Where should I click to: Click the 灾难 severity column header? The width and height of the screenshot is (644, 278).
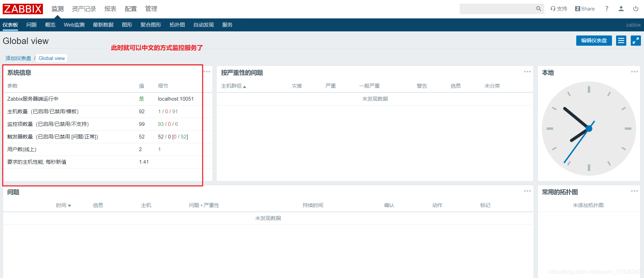pyautogui.click(x=297, y=86)
